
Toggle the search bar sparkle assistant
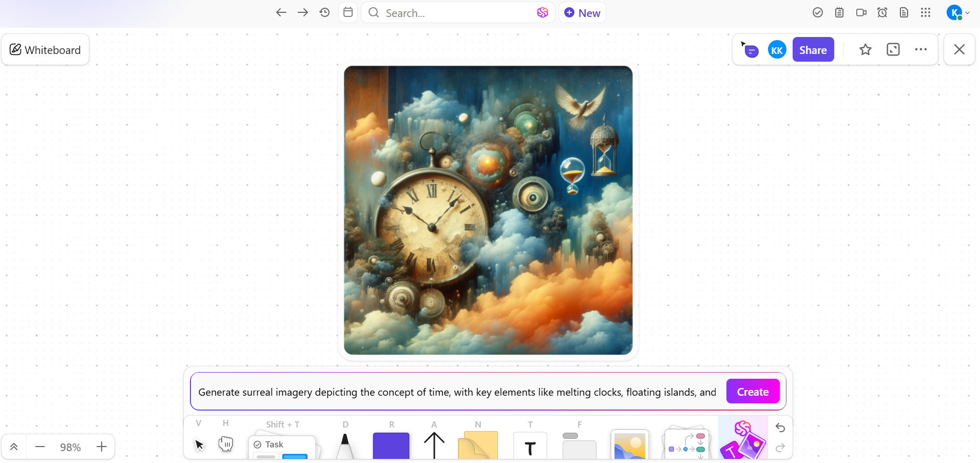coord(543,12)
